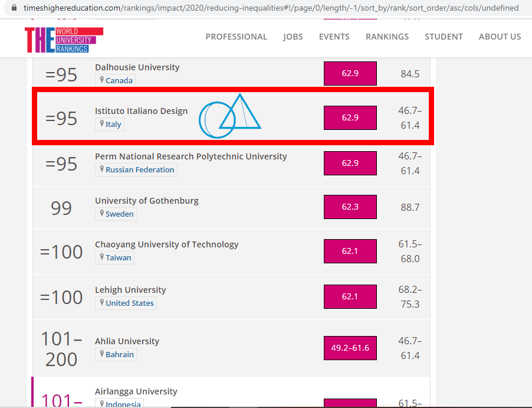Viewport: 532px width, 408px height.
Task: Open the About Us menu
Action: tap(500, 37)
